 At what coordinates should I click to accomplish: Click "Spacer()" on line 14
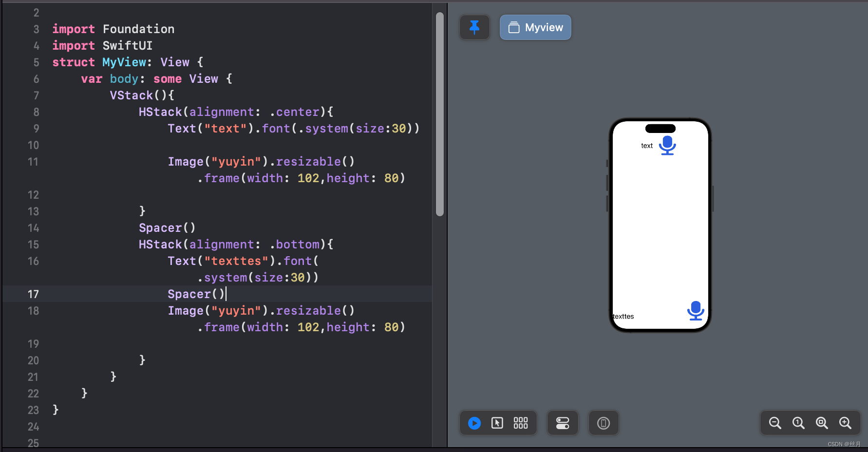tap(168, 228)
